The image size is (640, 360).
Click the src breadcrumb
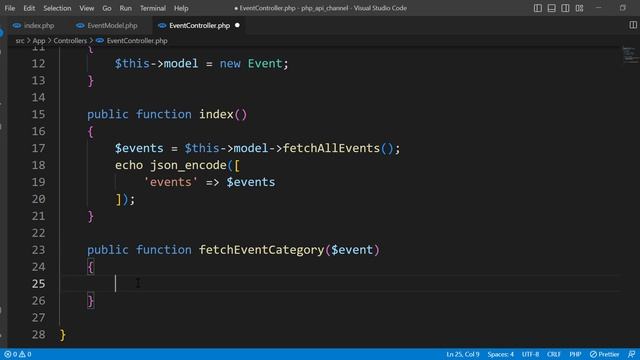pyautogui.click(x=20, y=41)
